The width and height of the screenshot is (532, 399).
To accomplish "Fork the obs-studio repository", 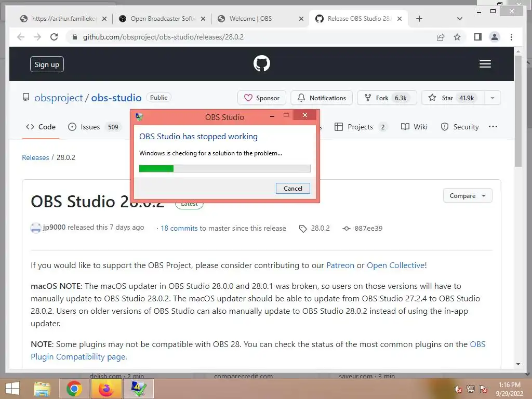I will pos(387,98).
